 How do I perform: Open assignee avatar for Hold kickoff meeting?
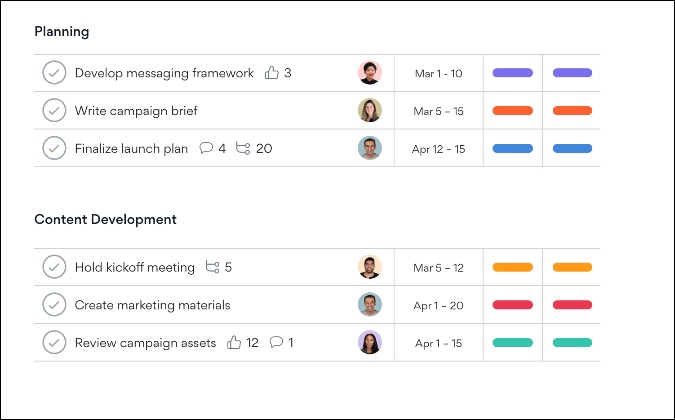(x=370, y=267)
